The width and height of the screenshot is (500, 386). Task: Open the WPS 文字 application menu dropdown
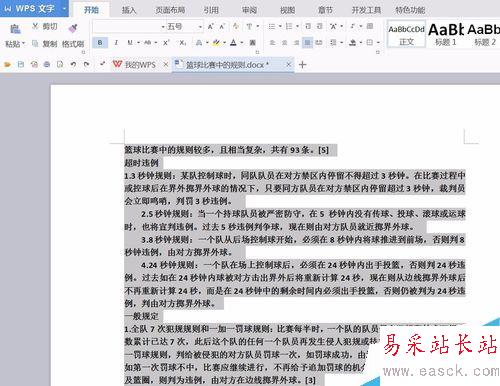click(x=64, y=8)
